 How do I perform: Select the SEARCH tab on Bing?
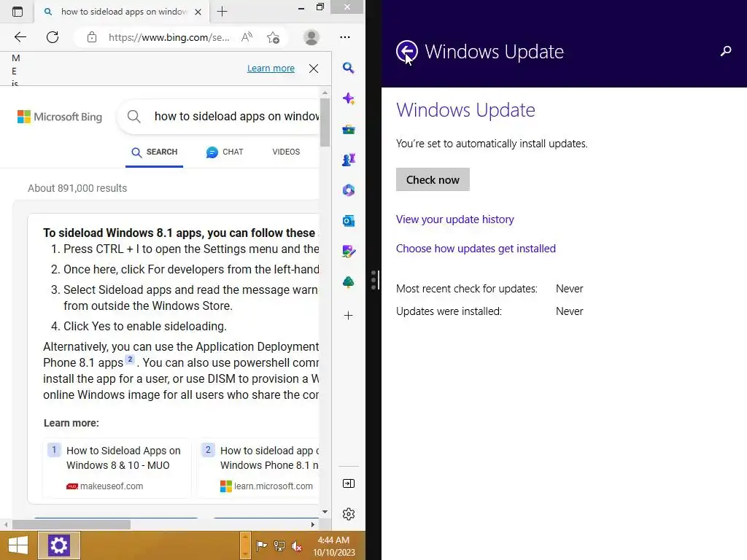click(x=154, y=152)
